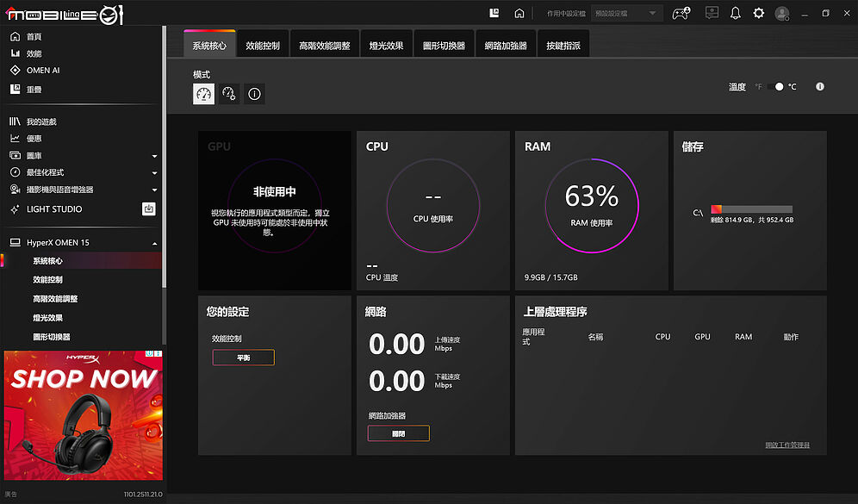Click the sidebar vertical scrollbar
This screenshot has width=858, height=504.
click(164, 157)
